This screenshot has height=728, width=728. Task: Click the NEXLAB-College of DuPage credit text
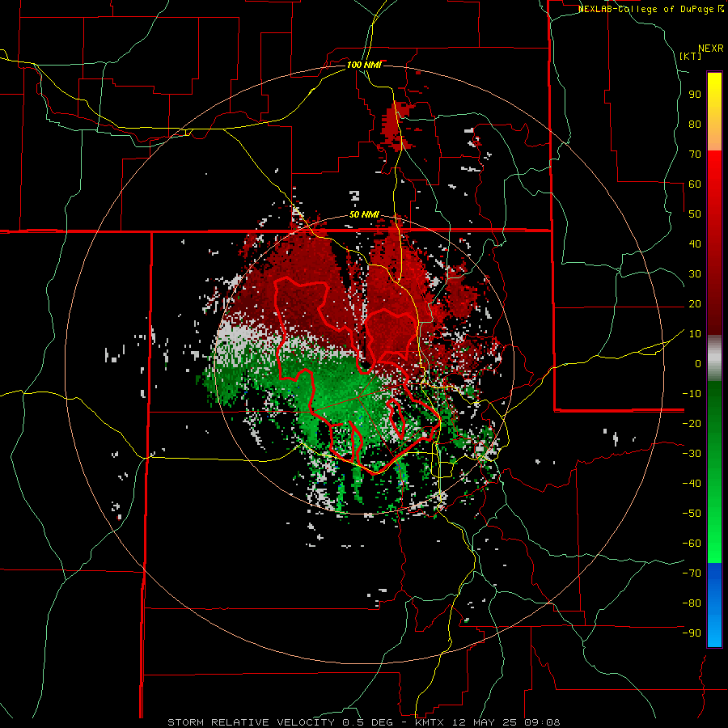pyautogui.click(x=650, y=9)
